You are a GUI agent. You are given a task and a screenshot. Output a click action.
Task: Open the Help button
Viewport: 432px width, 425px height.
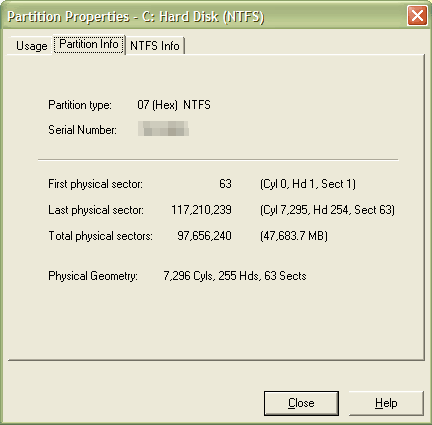point(386,403)
